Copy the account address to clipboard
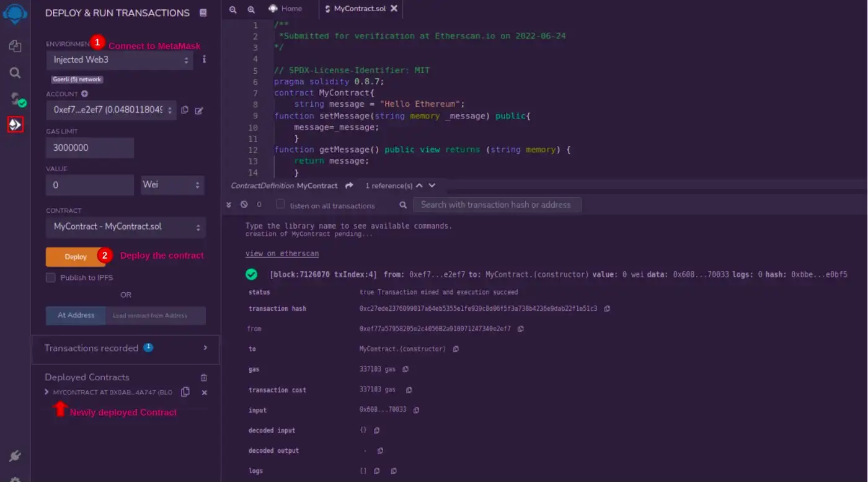Image resolution: width=868 pixels, height=482 pixels. [185, 110]
